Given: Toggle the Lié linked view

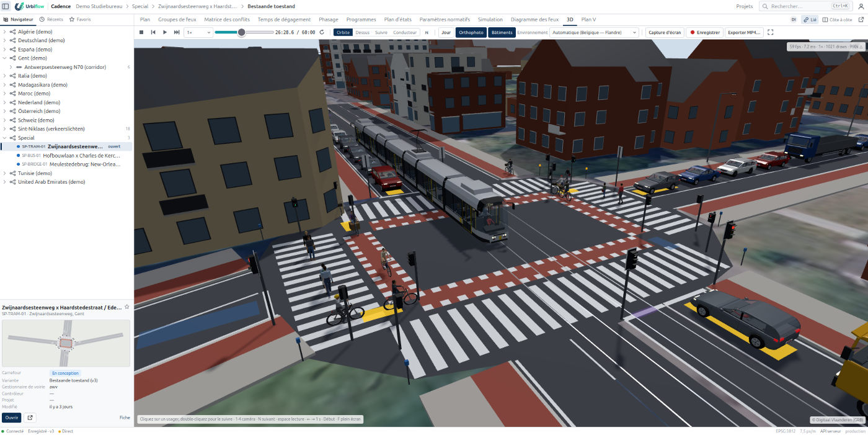Looking at the screenshot, I should click(810, 20).
